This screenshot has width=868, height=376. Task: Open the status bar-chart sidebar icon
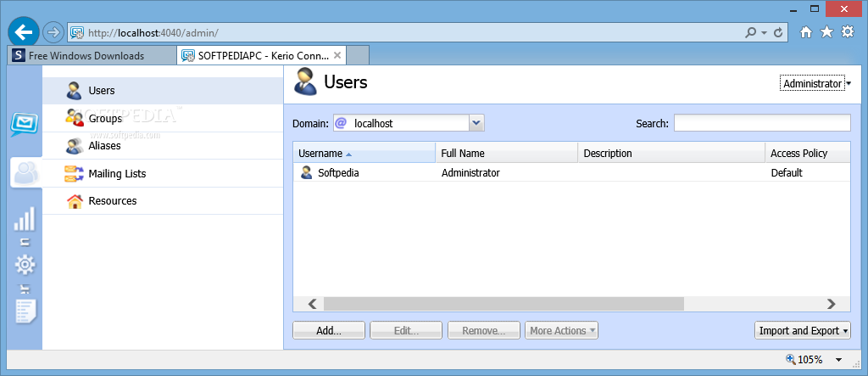25,219
